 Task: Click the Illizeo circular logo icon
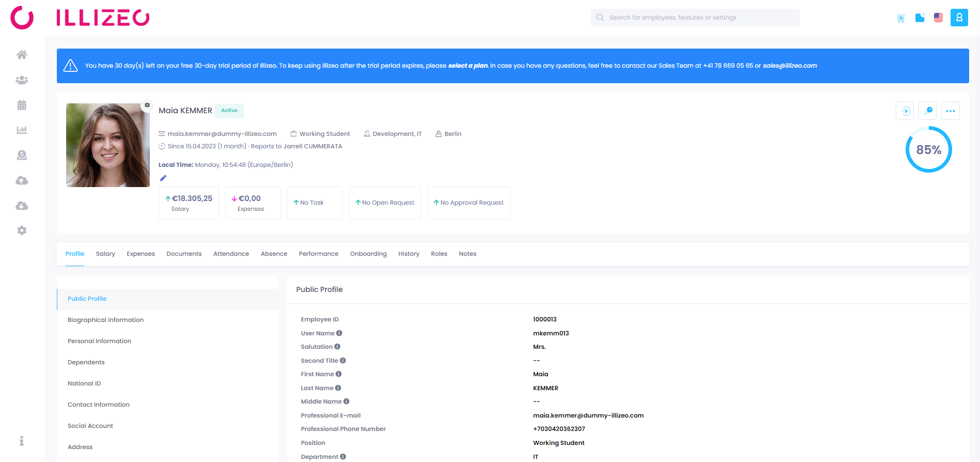click(22, 18)
